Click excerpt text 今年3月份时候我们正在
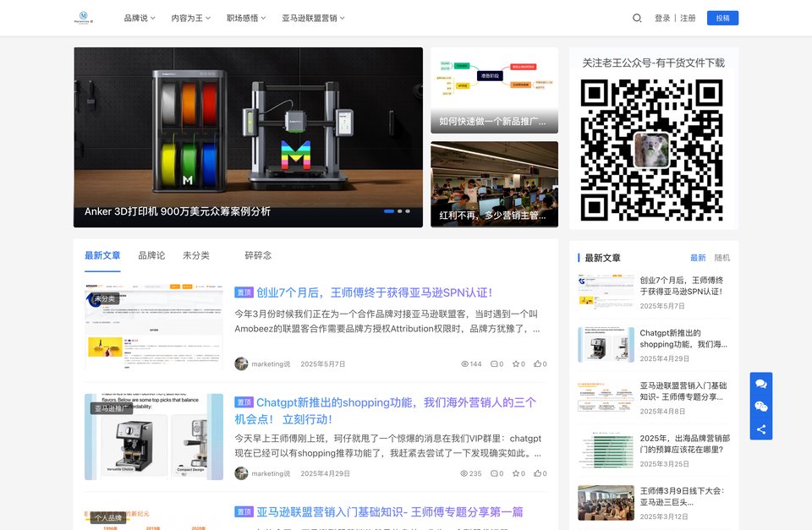The height and width of the screenshot is (530, 812). (387, 321)
